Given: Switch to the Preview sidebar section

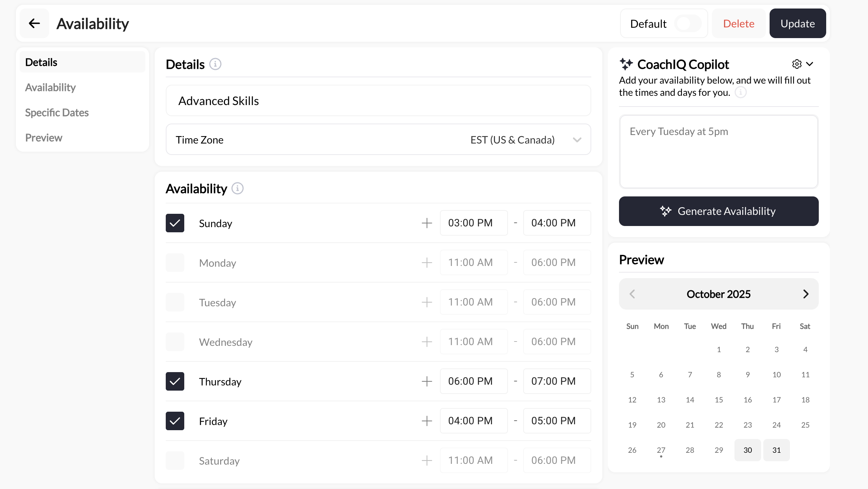Looking at the screenshot, I should pyautogui.click(x=44, y=137).
